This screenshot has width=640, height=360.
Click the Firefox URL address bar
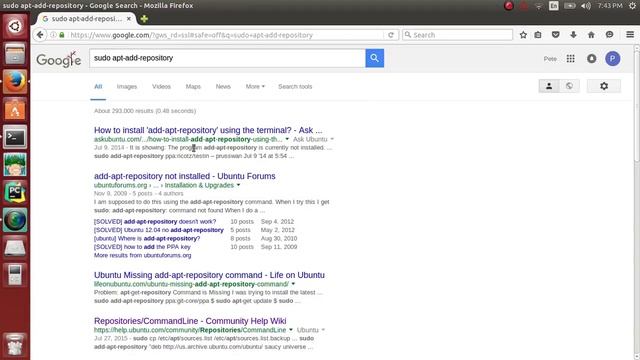[x=227, y=35]
